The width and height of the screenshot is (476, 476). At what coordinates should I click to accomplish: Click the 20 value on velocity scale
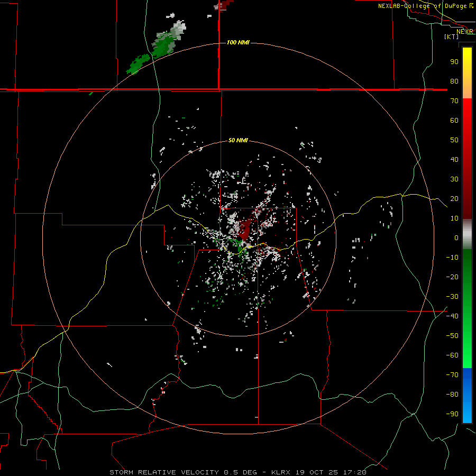point(454,198)
